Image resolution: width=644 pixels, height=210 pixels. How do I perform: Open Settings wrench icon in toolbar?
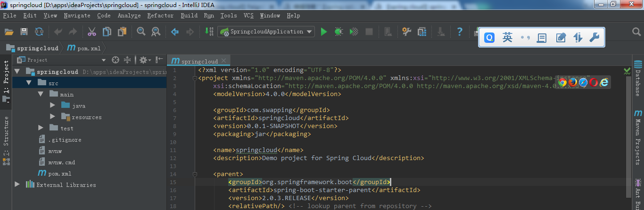(406, 32)
